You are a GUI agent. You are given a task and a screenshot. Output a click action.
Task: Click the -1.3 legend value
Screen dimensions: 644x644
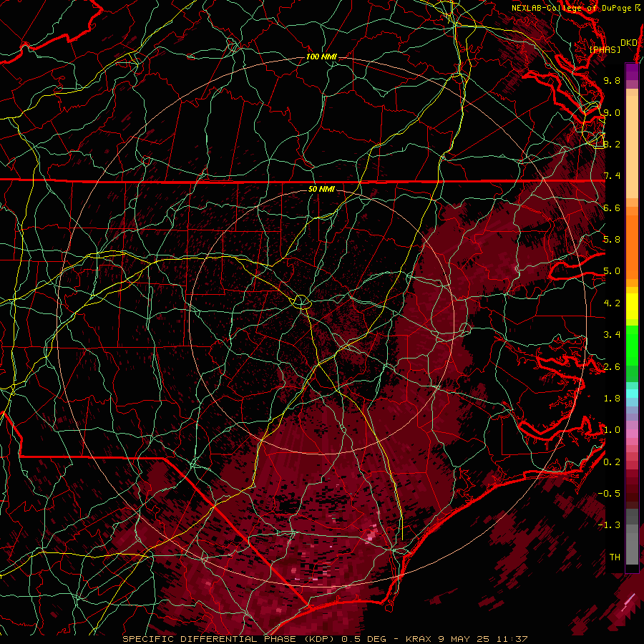click(609, 525)
